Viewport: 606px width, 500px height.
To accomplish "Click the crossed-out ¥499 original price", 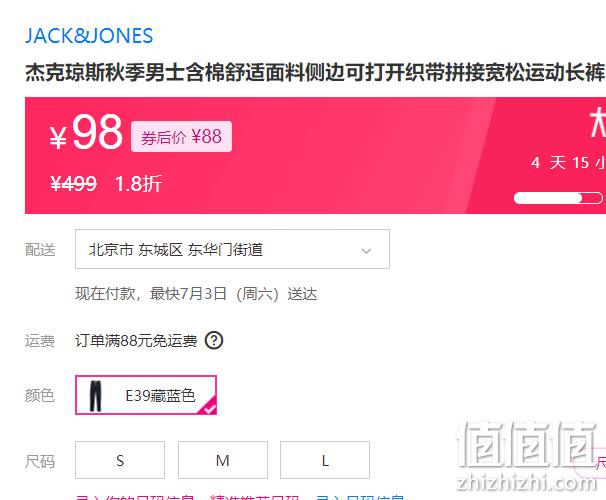I will click(x=73, y=183).
